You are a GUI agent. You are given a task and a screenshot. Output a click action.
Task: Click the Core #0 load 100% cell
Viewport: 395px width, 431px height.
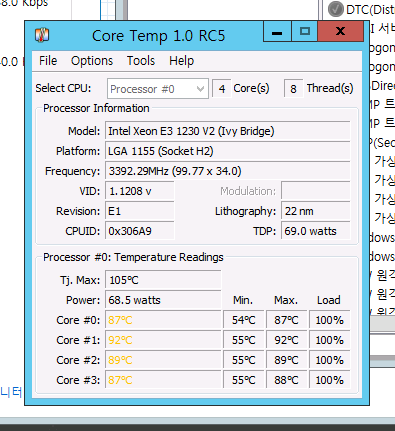pos(330,320)
